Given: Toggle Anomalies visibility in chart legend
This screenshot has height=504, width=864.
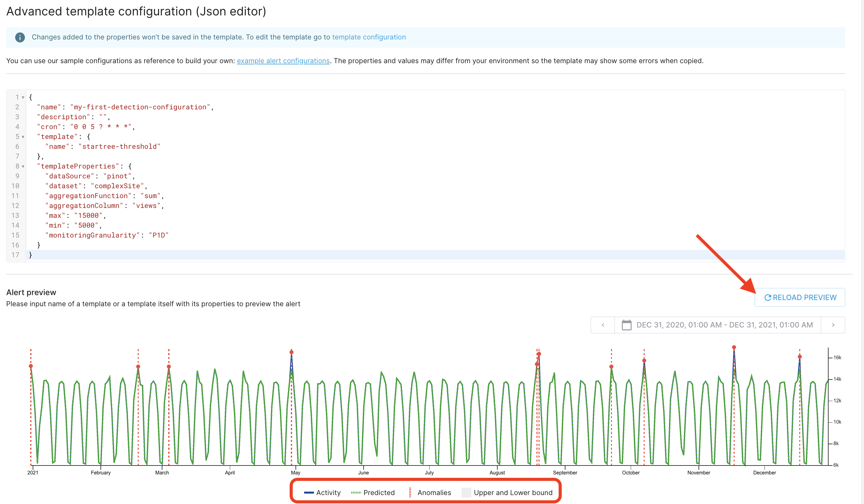Looking at the screenshot, I should pyautogui.click(x=430, y=493).
